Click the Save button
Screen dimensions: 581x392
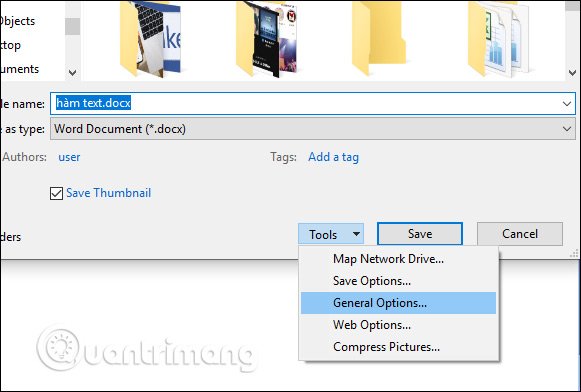click(x=420, y=234)
